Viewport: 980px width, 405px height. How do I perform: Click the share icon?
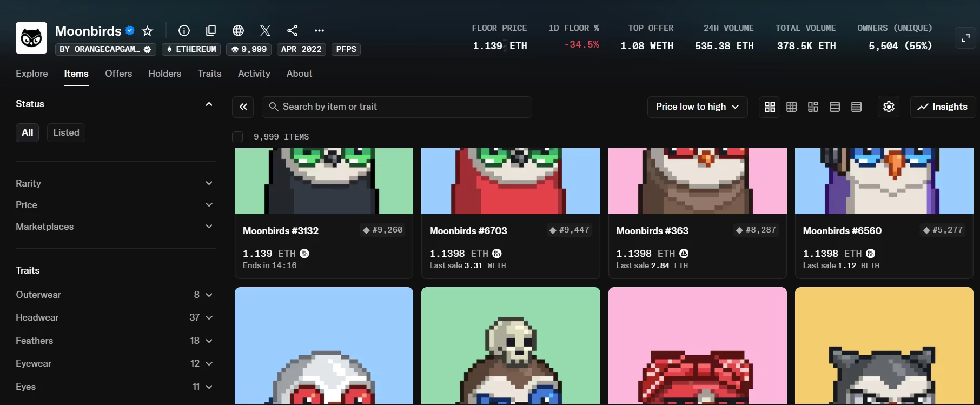point(292,30)
